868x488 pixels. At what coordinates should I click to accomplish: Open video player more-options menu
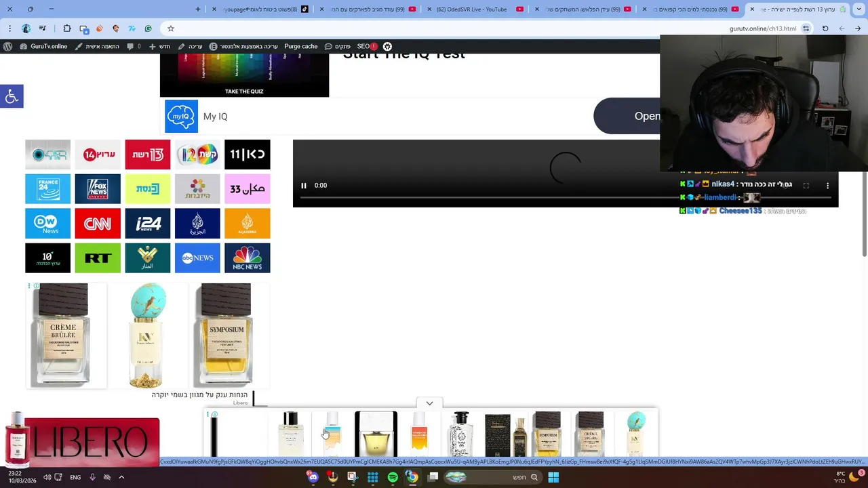(827, 185)
